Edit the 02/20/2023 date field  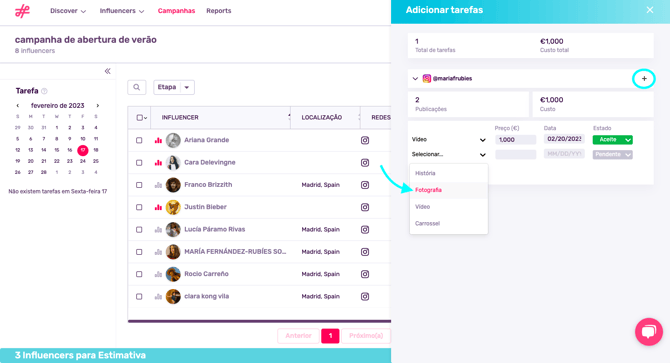pos(564,139)
